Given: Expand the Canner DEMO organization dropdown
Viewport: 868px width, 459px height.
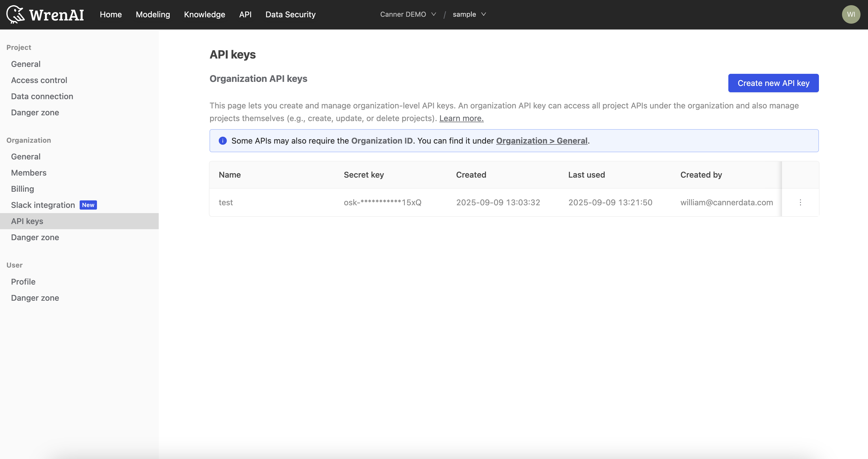Looking at the screenshot, I should click(x=408, y=14).
